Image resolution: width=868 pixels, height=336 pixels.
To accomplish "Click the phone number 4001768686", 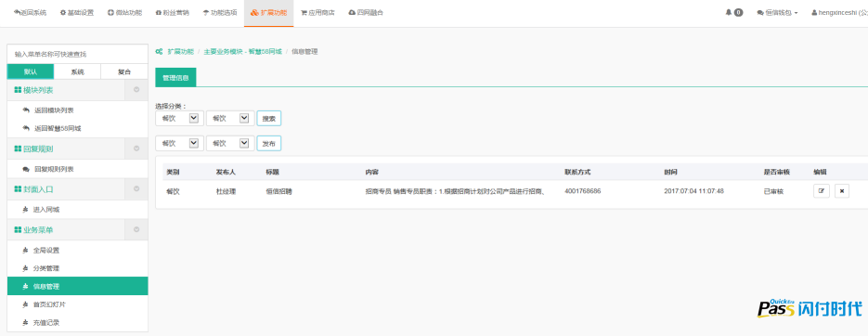I will [x=583, y=191].
